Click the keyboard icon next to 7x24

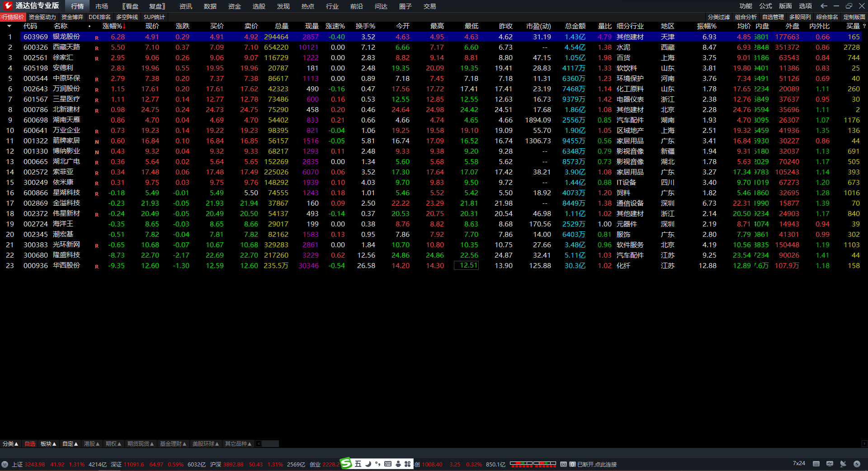pyautogui.click(x=816, y=464)
